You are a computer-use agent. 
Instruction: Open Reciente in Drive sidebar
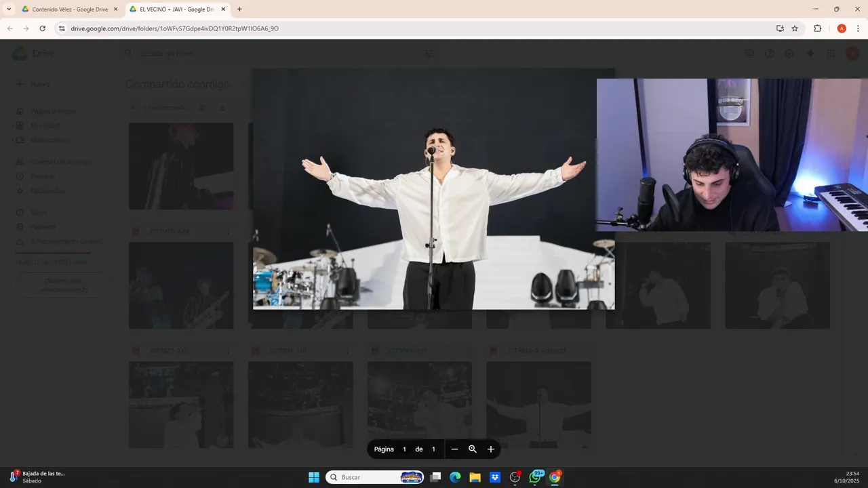coord(43,176)
